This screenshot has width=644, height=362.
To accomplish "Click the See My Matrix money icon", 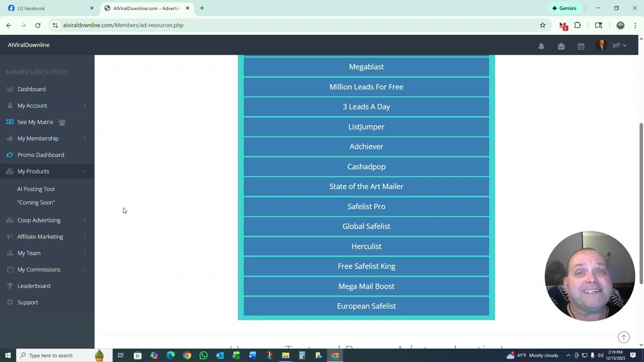I will (x=10, y=122).
